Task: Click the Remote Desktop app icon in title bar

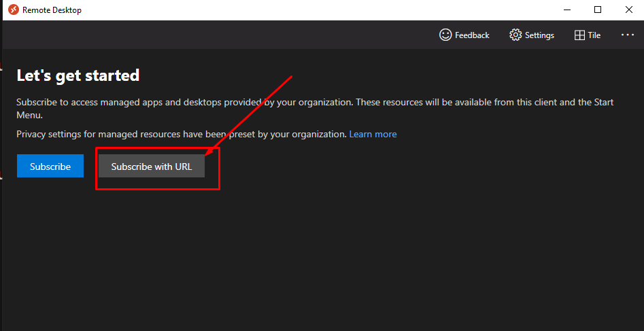Action: pos(14,10)
